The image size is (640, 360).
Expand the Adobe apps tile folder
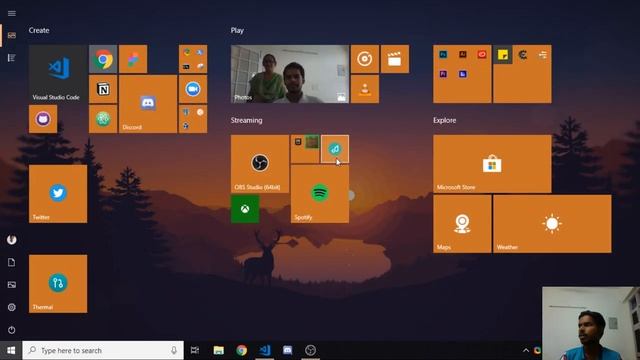click(x=462, y=73)
